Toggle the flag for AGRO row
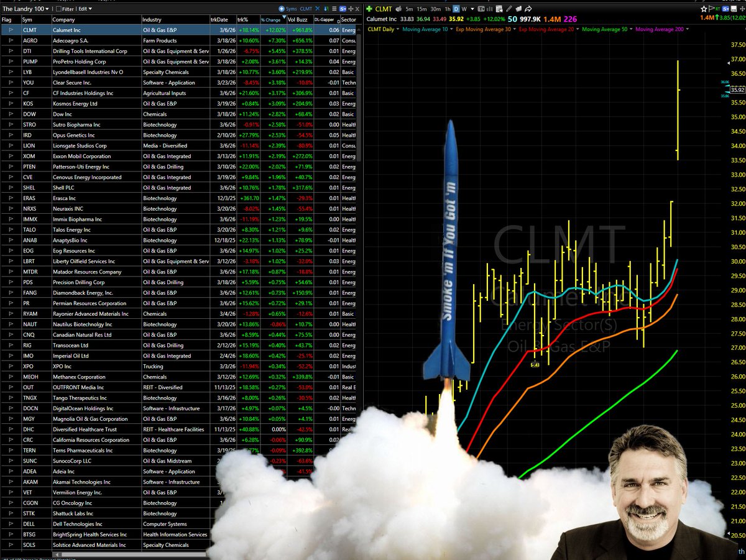The height and width of the screenshot is (560, 746). click(11, 40)
